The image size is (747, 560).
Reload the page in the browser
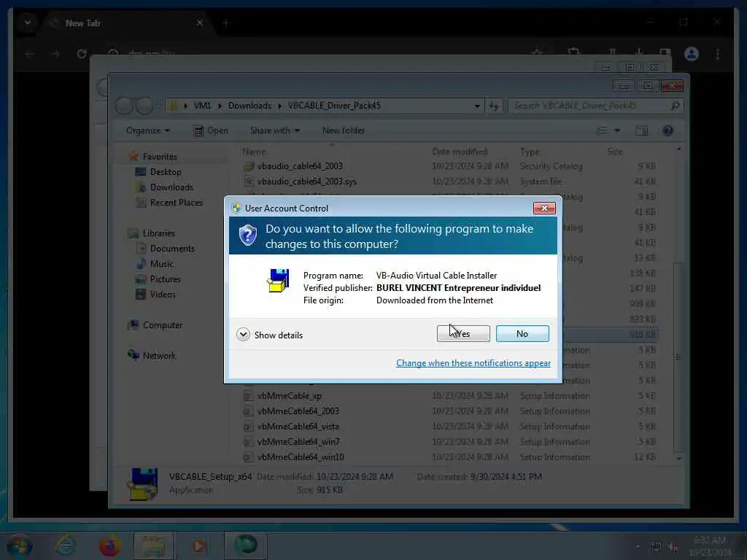pos(82,54)
